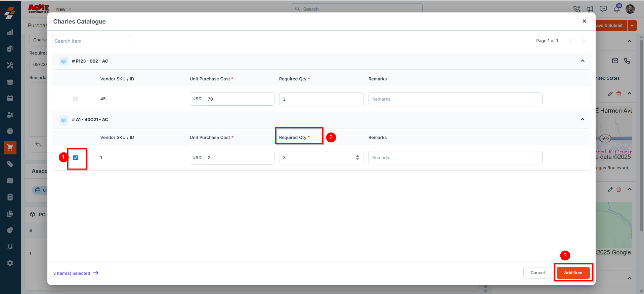Open the wrench tools sidebar icon

point(10,65)
